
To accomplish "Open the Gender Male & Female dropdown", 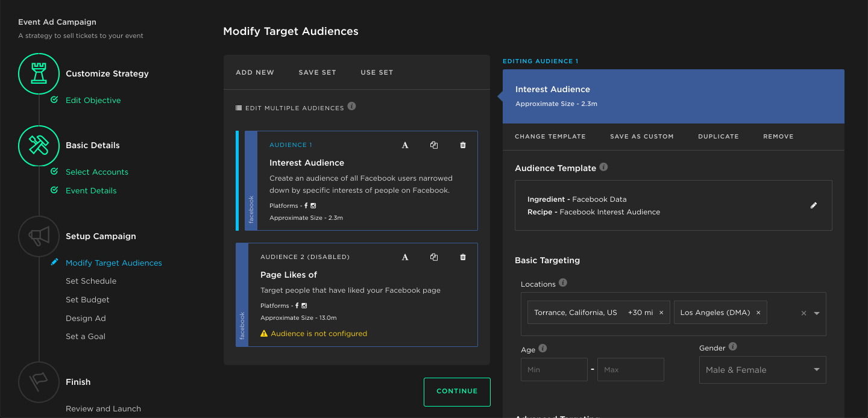I will pos(763,370).
